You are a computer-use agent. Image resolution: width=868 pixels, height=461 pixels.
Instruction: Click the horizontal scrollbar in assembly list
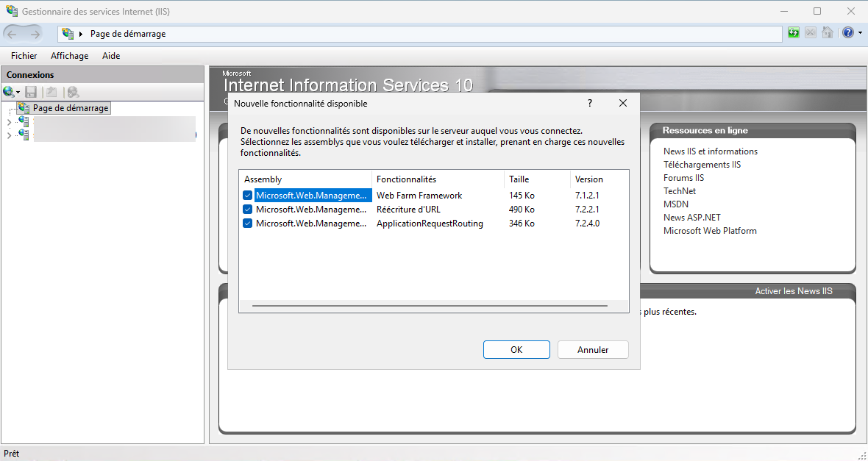pos(430,305)
